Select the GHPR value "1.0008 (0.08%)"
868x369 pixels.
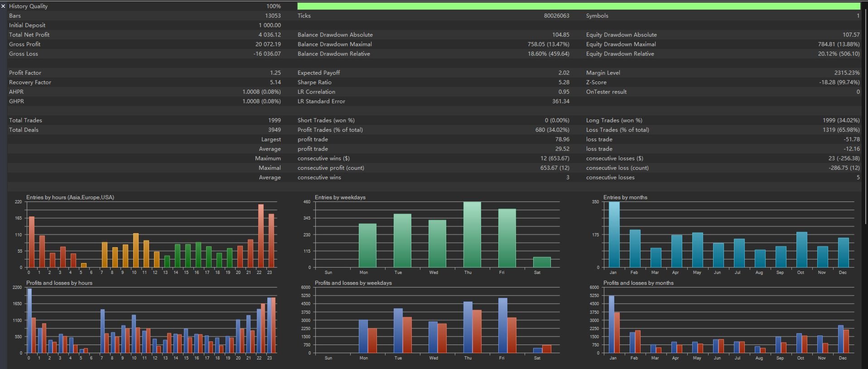click(x=262, y=101)
